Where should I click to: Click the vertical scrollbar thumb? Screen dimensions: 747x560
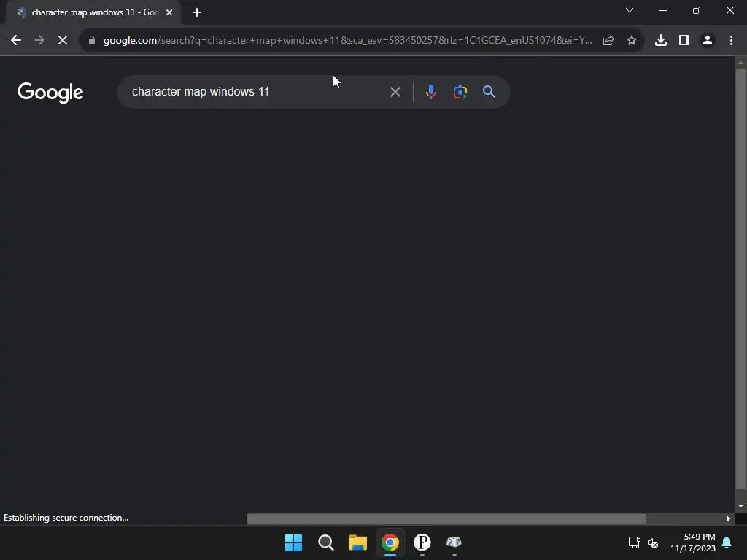(x=740, y=279)
